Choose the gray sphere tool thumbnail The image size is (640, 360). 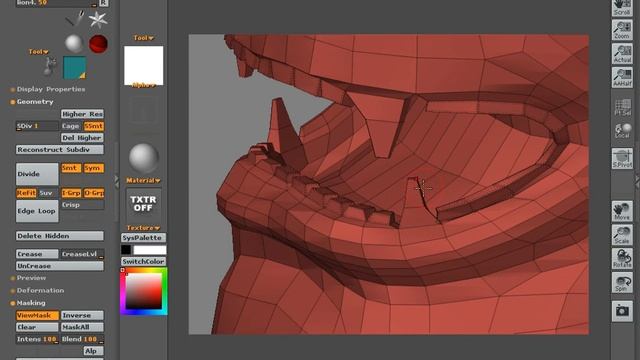tap(74, 44)
